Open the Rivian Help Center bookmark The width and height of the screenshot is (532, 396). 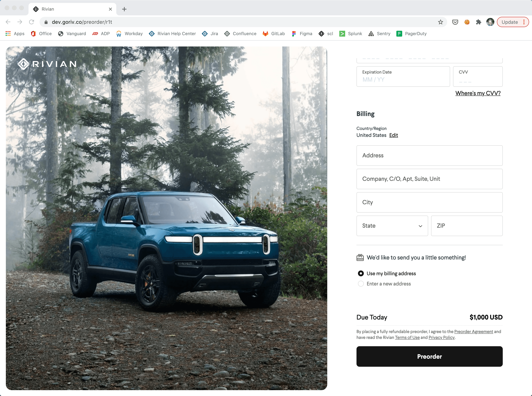pos(176,33)
